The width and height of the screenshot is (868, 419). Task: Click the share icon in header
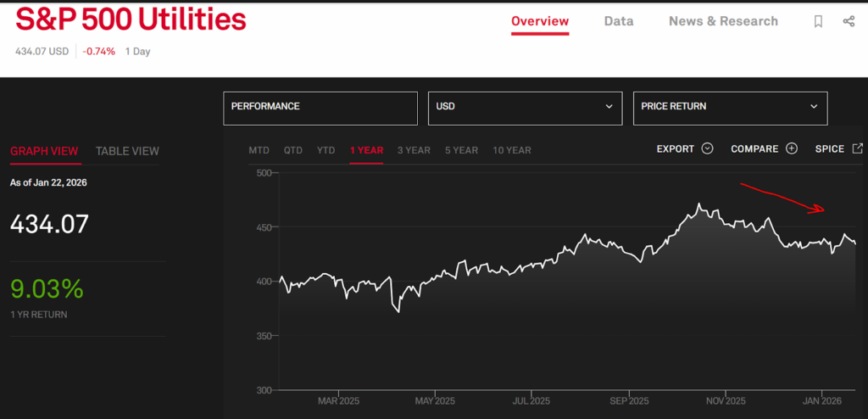[849, 22]
